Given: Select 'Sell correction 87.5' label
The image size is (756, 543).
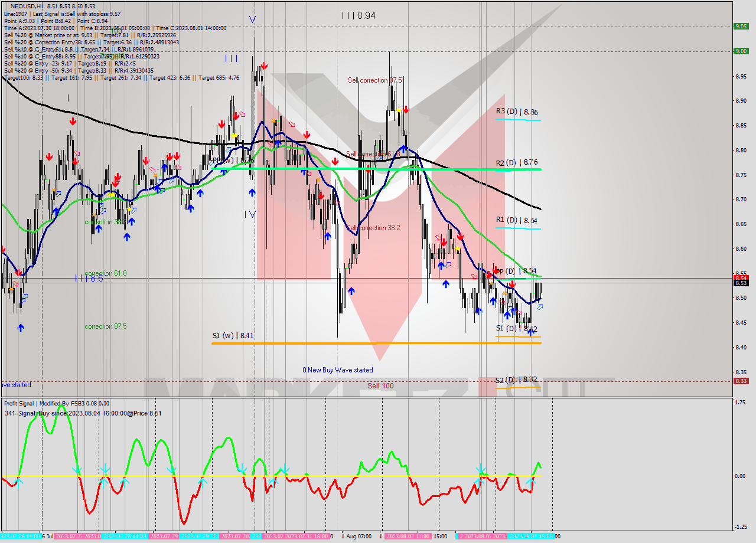Looking at the screenshot, I should click(x=375, y=80).
